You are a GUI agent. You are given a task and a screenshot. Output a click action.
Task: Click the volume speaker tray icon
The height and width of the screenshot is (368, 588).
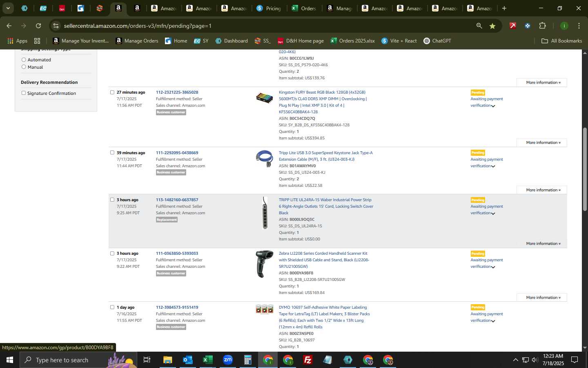pyautogui.click(x=535, y=360)
